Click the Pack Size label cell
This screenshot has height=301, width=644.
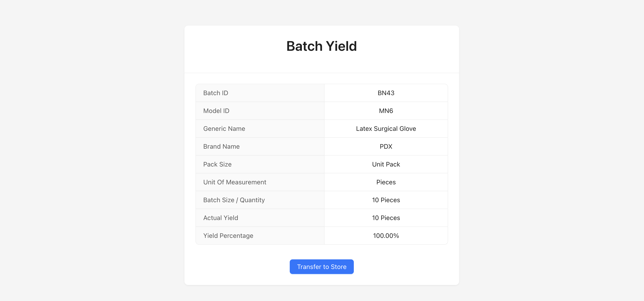[x=217, y=164]
